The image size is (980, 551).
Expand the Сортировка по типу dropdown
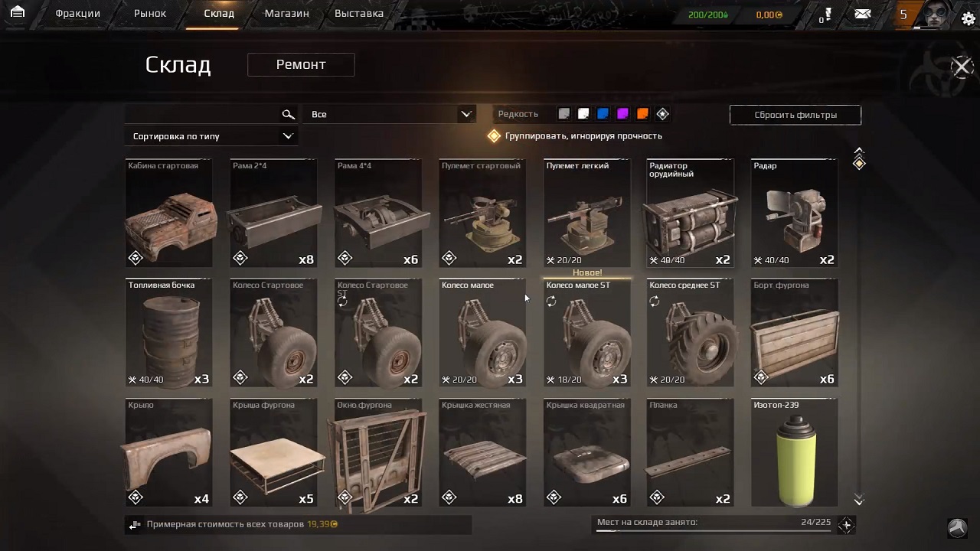(211, 136)
